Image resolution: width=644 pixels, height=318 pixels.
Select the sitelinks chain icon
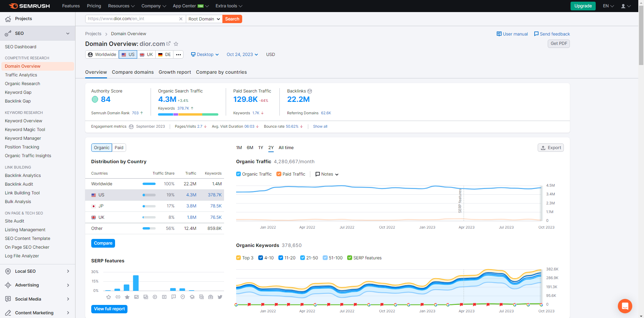118,297
